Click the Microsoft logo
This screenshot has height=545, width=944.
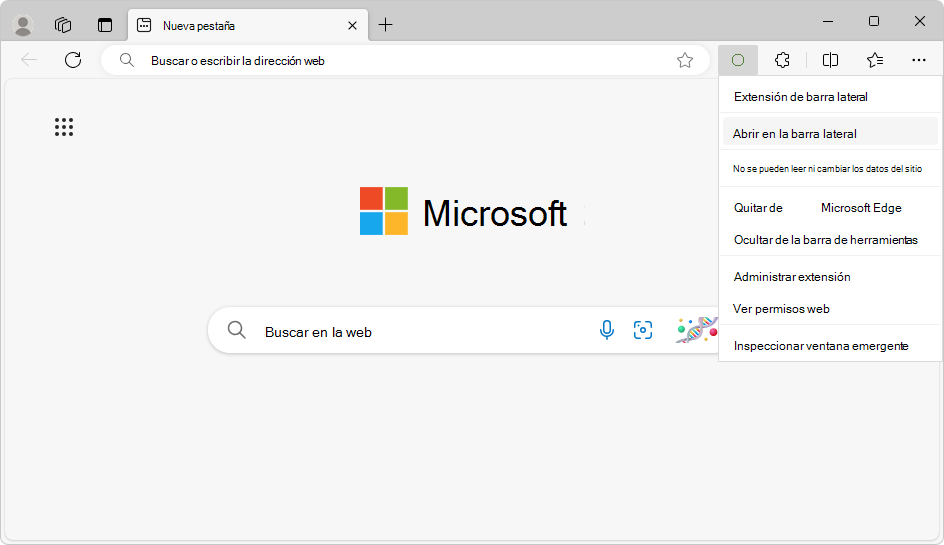463,211
